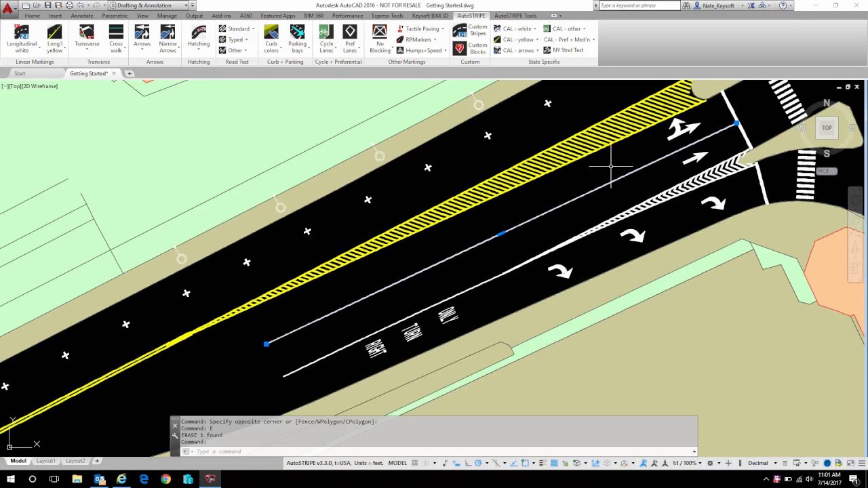Open the AutoSTRIPE Tools ribbon tab
This screenshot has height=488, width=868.
515,16
